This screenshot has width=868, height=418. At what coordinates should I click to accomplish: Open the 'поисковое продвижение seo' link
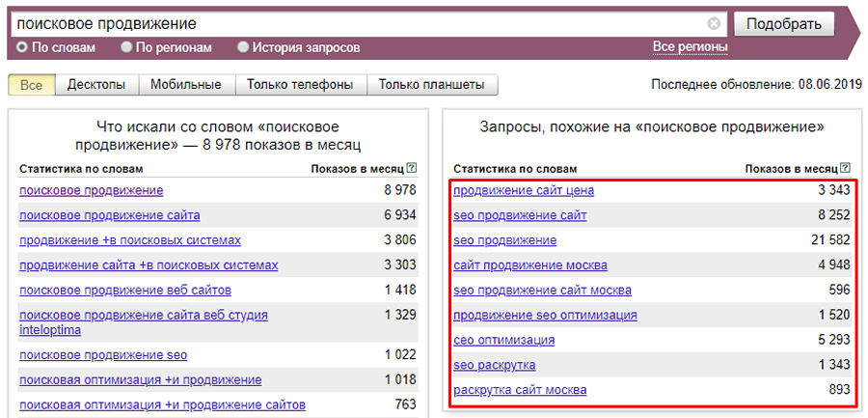pyautogui.click(x=96, y=355)
